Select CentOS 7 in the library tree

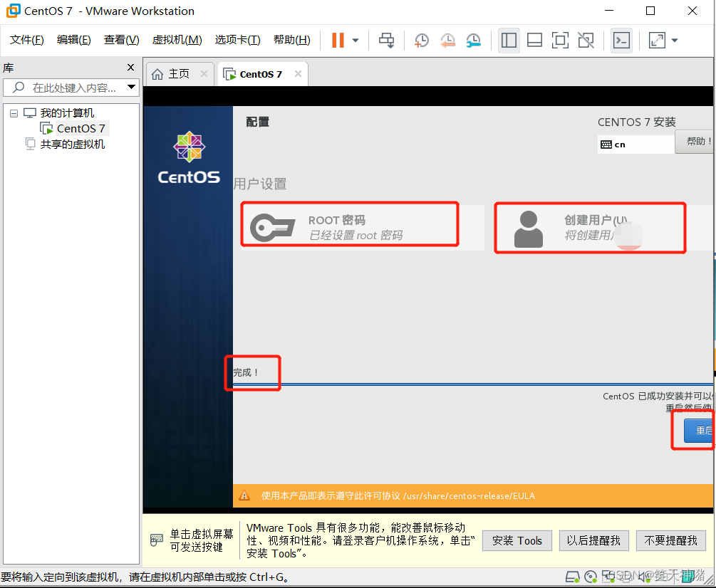(x=81, y=129)
